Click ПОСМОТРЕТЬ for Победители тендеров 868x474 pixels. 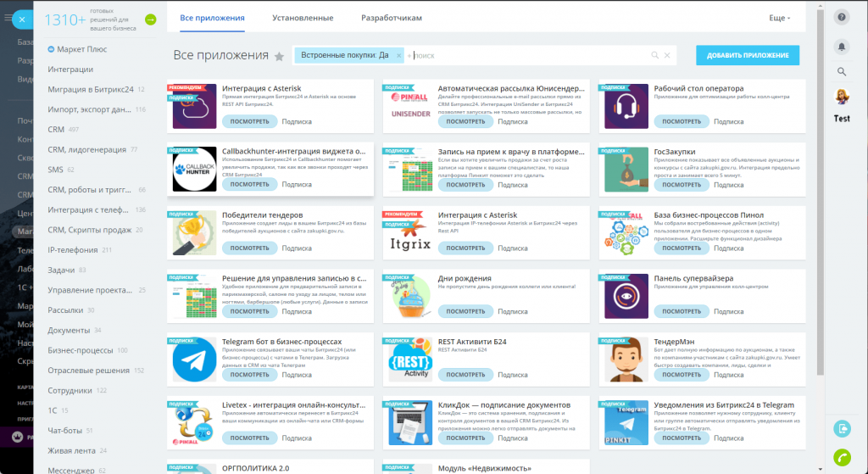point(250,248)
